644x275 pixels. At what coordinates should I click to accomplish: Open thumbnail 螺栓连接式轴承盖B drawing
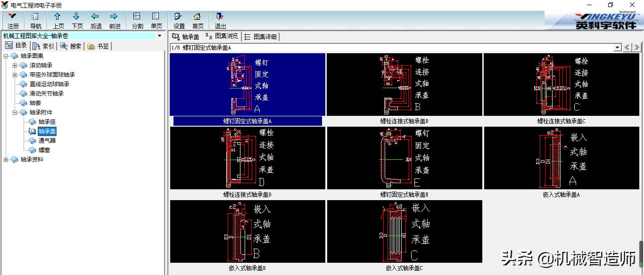point(405,84)
